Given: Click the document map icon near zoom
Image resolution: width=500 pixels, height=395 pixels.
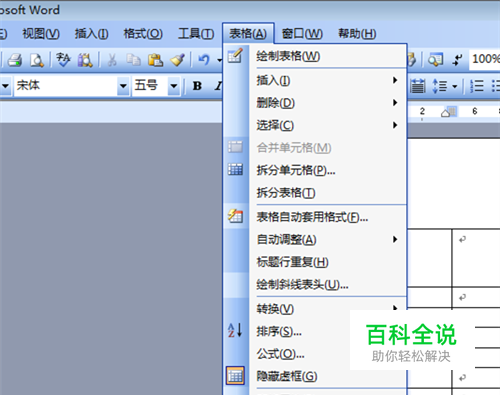Looking at the screenshot, I should pos(436,60).
